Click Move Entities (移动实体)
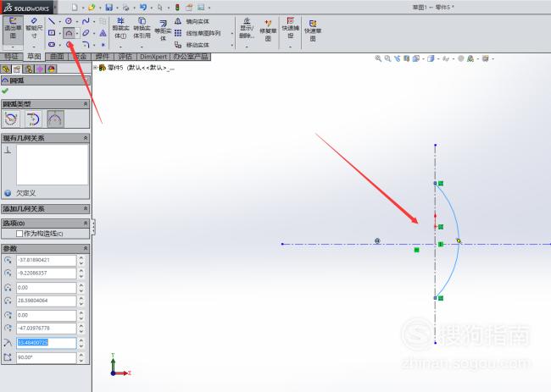 pyautogui.click(x=192, y=45)
